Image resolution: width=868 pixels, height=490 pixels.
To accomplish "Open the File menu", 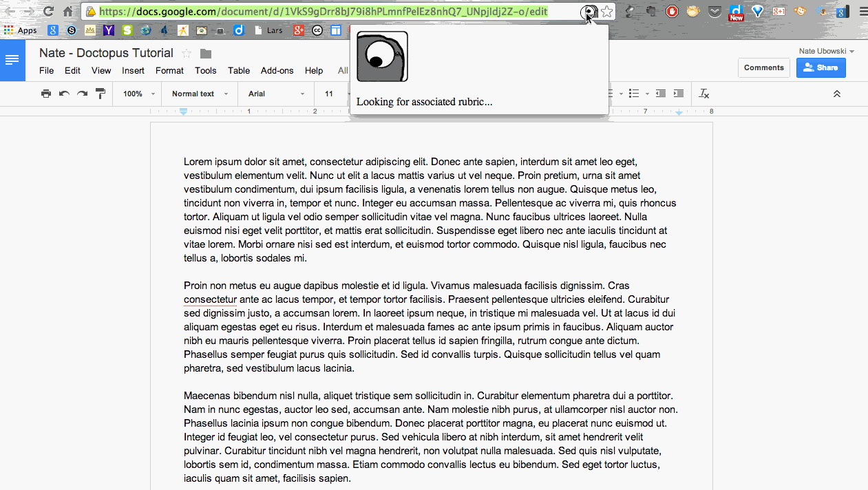I will tap(46, 70).
